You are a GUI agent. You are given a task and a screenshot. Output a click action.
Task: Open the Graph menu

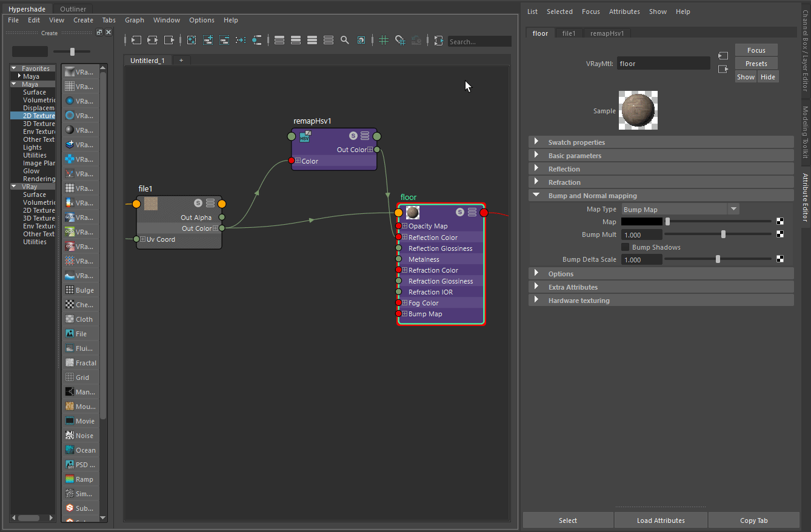[135, 20]
